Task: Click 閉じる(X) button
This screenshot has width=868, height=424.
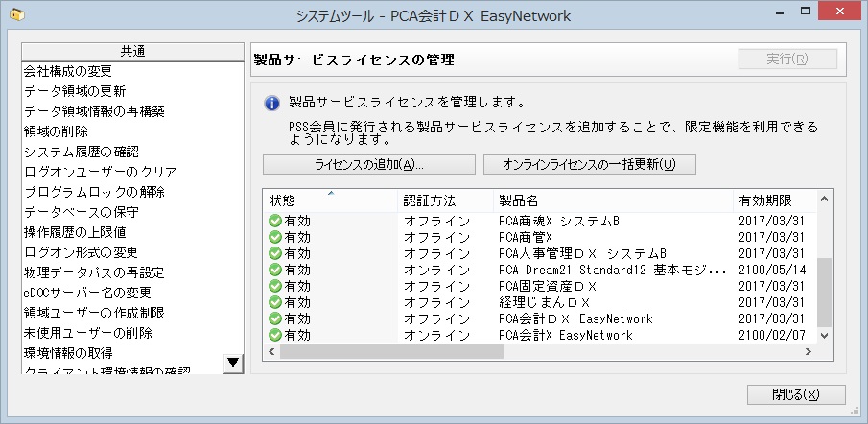Action: (x=796, y=394)
